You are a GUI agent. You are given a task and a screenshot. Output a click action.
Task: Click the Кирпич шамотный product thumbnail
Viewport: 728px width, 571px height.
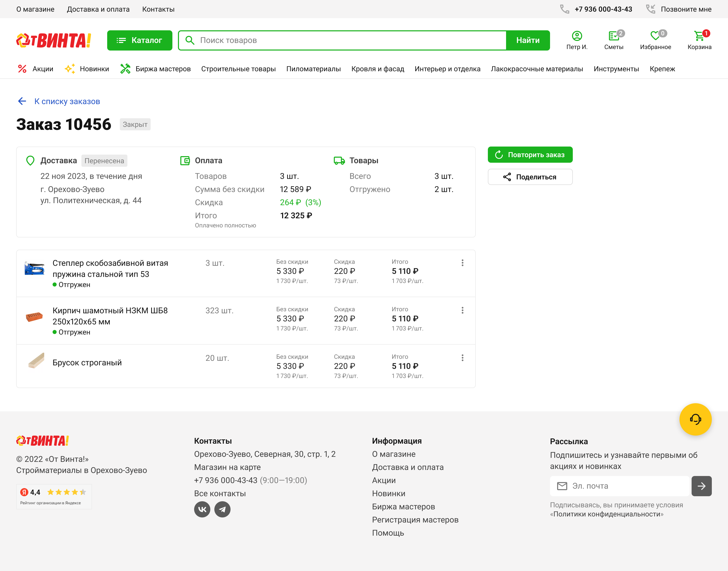pos(34,316)
